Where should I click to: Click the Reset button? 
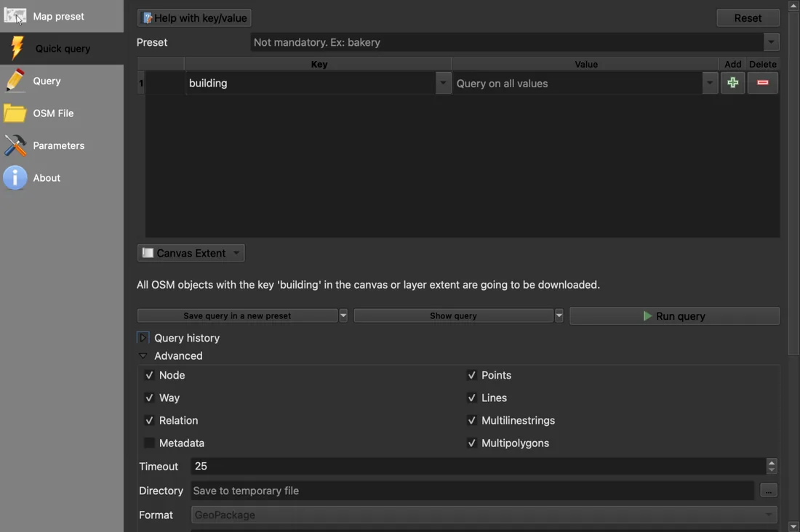(748, 18)
